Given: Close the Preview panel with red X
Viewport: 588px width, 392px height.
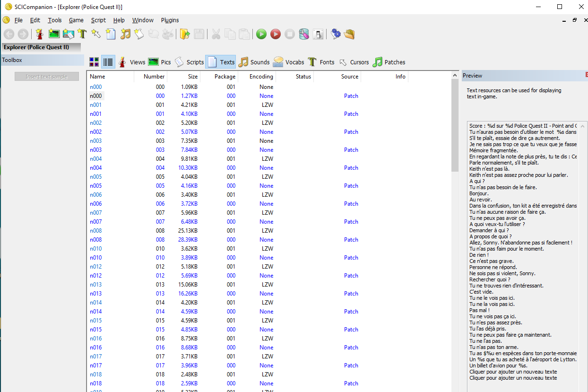Looking at the screenshot, I should tap(587, 75).
